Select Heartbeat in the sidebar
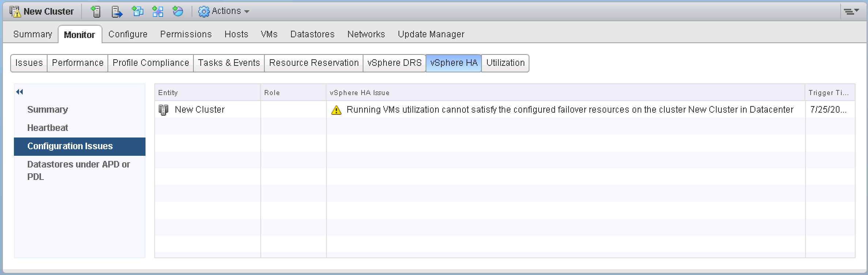Viewport: 868px width, 275px height. pyautogui.click(x=80, y=128)
